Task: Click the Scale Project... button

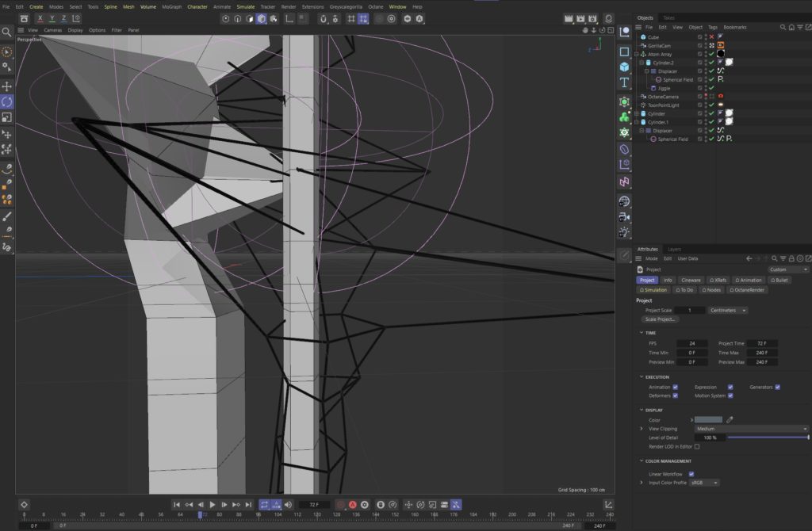Action: [661, 319]
